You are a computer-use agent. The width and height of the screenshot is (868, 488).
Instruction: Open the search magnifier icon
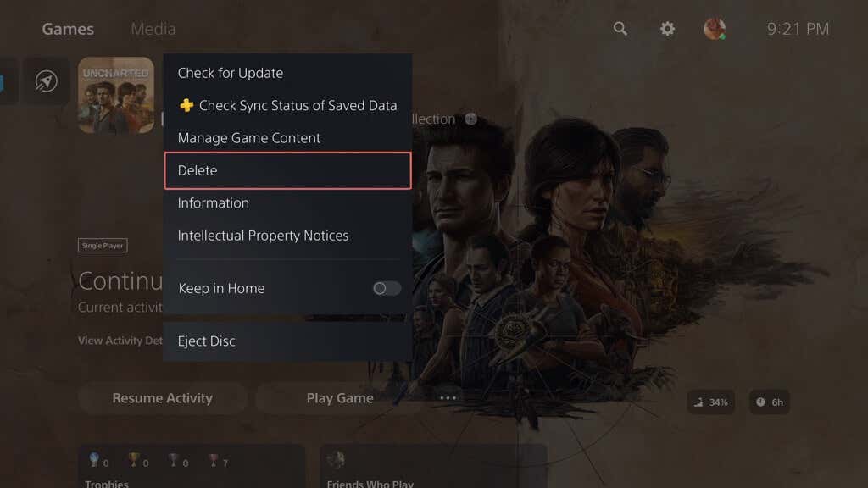(x=620, y=29)
